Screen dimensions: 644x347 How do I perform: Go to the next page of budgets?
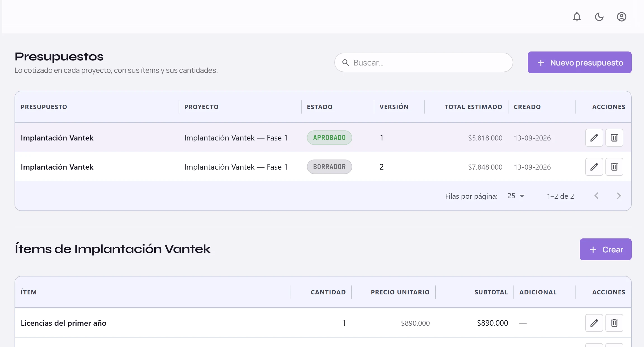point(619,196)
